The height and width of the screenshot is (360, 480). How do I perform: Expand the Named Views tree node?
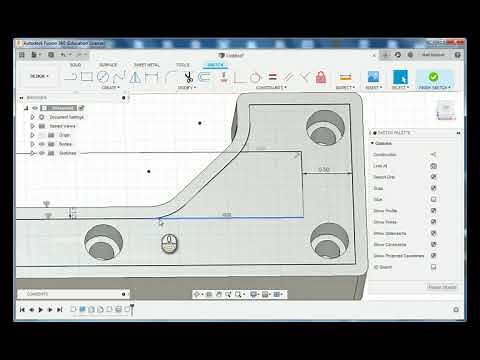32,126
